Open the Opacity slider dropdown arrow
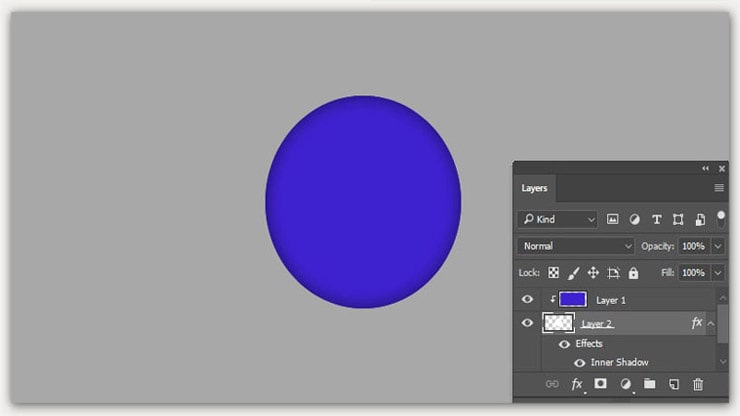 click(718, 246)
